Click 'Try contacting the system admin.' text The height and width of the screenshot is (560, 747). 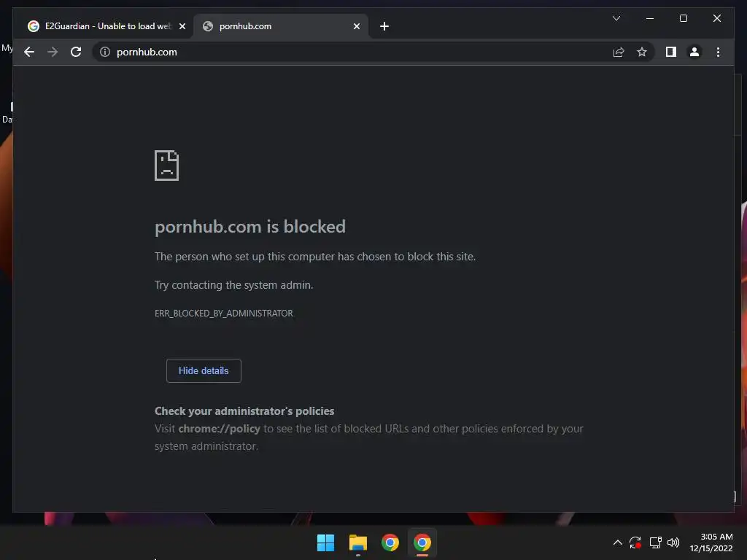pyautogui.click(x=233, y=285)
